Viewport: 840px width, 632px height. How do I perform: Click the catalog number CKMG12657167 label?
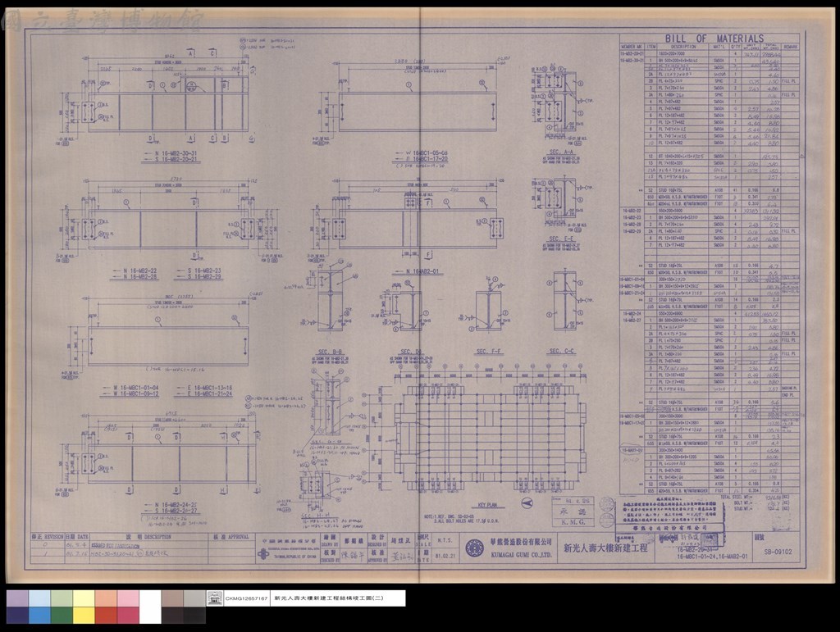[x=246, y=598]
